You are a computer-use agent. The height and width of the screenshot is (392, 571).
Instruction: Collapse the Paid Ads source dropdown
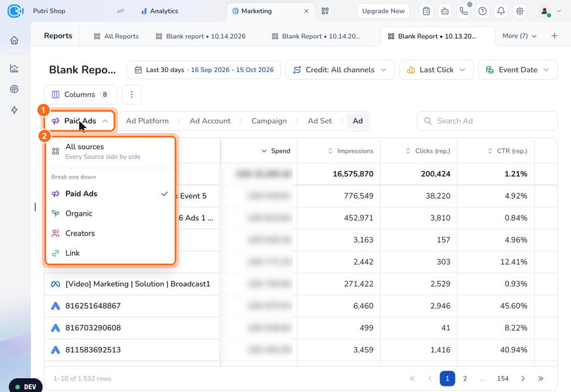tap(79, 121)
